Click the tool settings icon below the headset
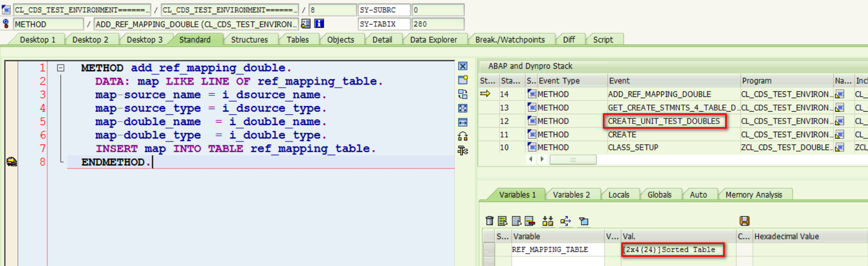The width and height of the screenshot is (868, 266). click(463, 150)
